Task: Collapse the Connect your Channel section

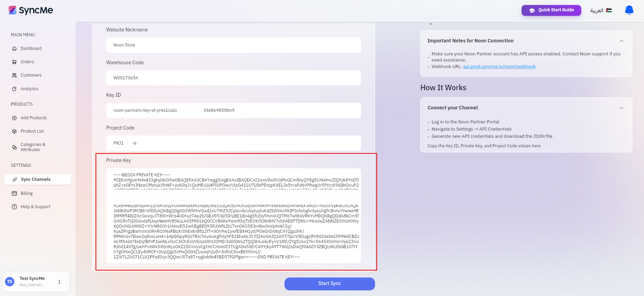Action: [621, 108]
